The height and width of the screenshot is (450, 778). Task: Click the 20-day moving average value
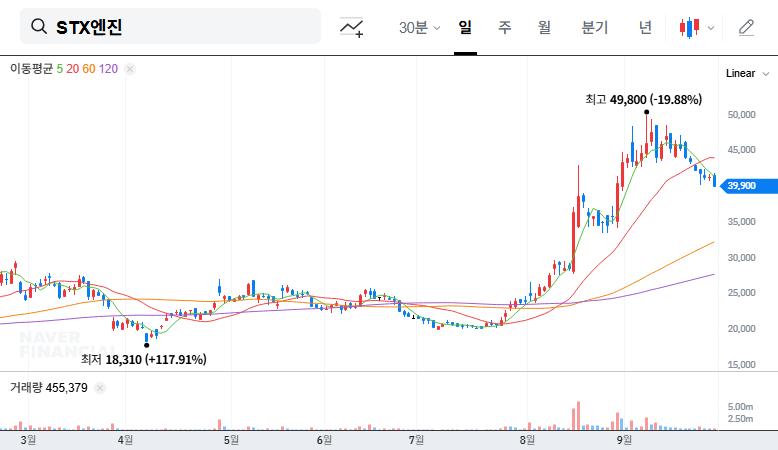(72, 69)
